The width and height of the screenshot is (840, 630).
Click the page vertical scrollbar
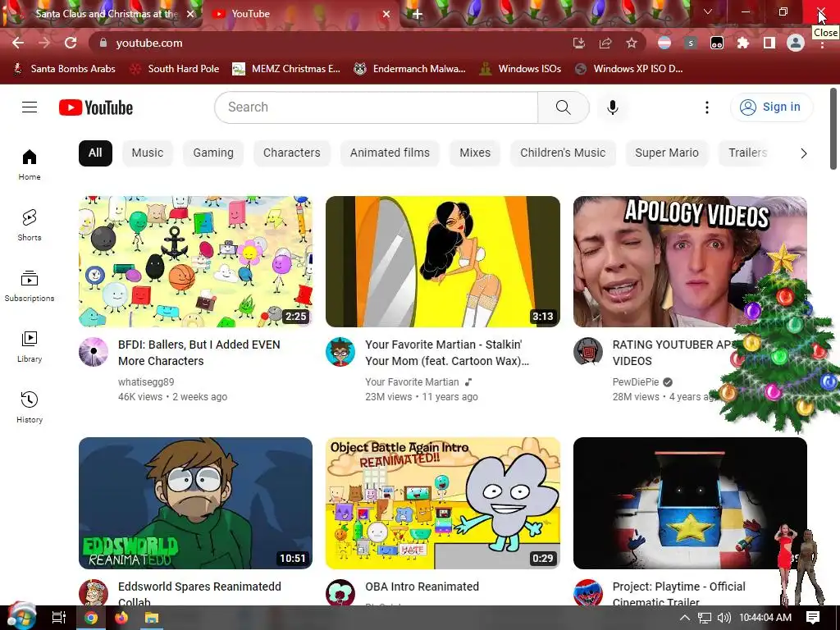pos(833,129)
